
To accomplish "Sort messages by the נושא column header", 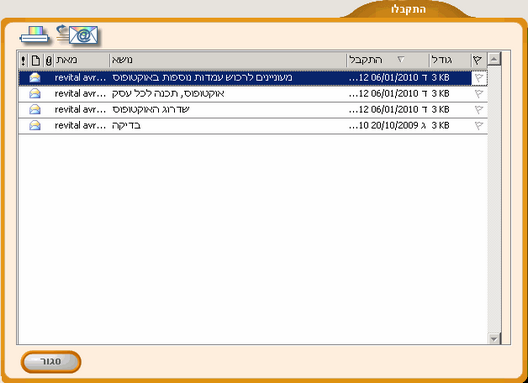I will (228, 60).
